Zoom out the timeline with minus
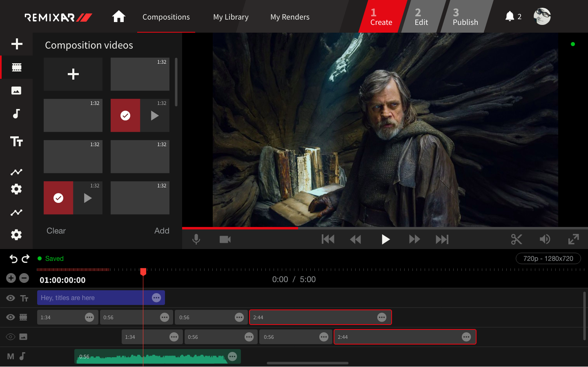The height and width of the screenshot is (367, 588). tap(24, 278)
